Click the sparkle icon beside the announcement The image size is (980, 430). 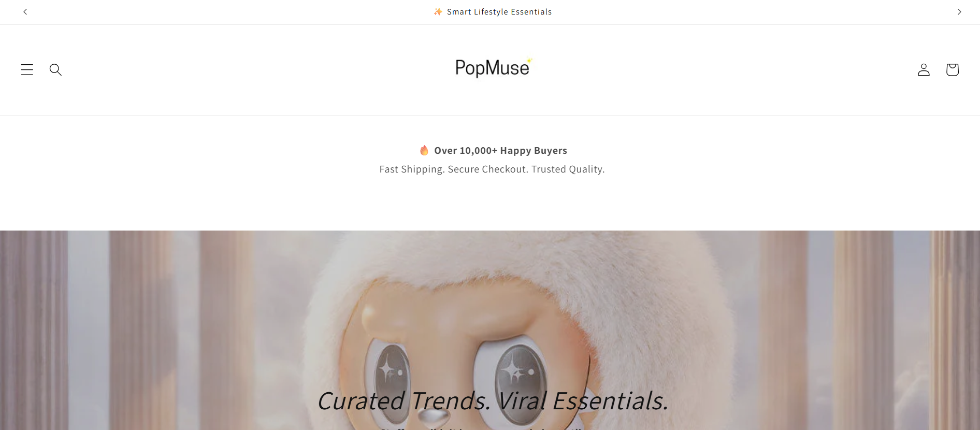[438, 11]
